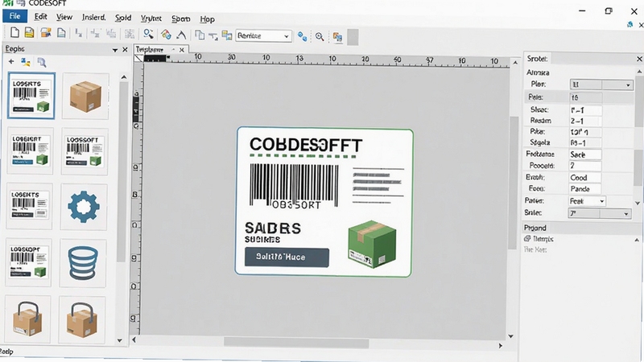This screenshot has height=362, width=644.
Task: Click the blue linked dots toolbar icon
Action: (303, 36)
